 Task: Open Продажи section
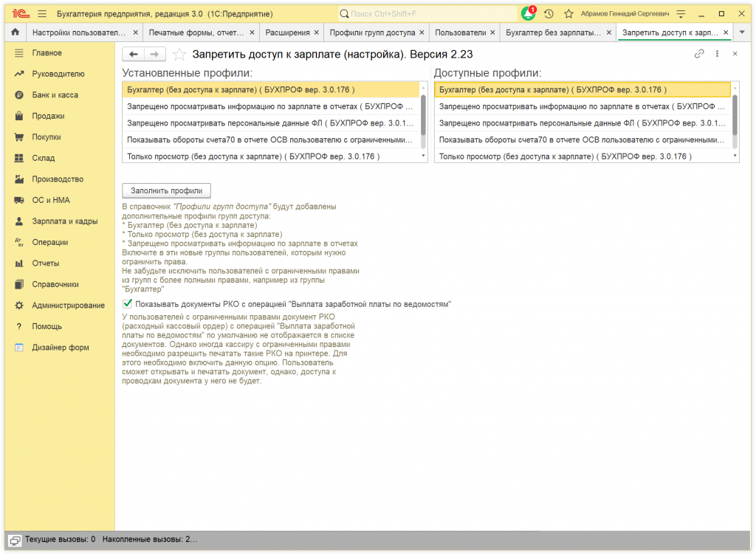tap(48, 116)
